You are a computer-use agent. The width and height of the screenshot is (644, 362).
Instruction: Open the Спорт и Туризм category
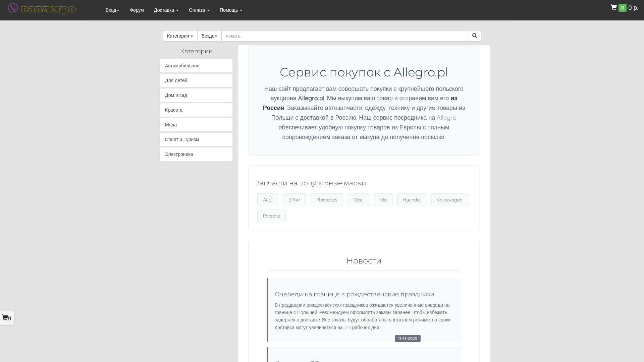pyautogui.click(x=196, y=139)
